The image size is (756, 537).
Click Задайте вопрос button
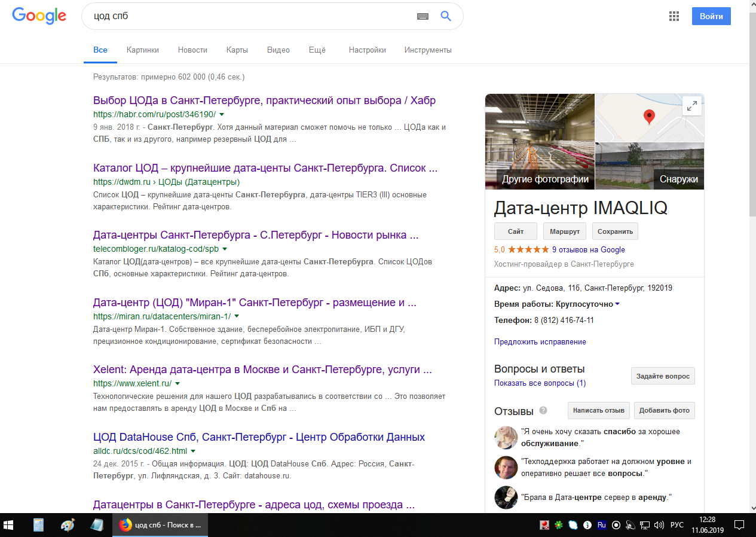click(663, 376)
